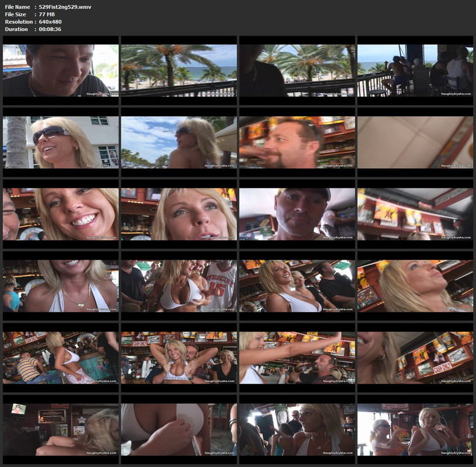The width and height of the screenshot is (476, 467).
Task: Open thumbnail of man wearing a cap
Action: pos(297,214)
